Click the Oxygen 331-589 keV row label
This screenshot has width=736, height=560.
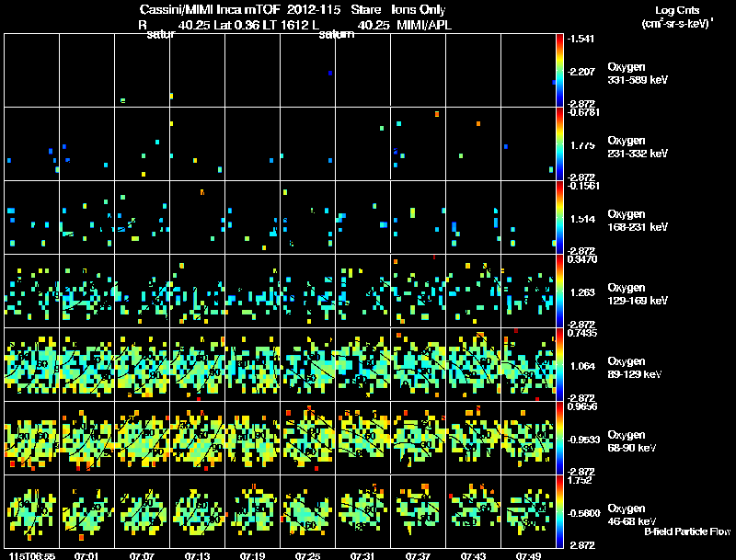[638, 74]
